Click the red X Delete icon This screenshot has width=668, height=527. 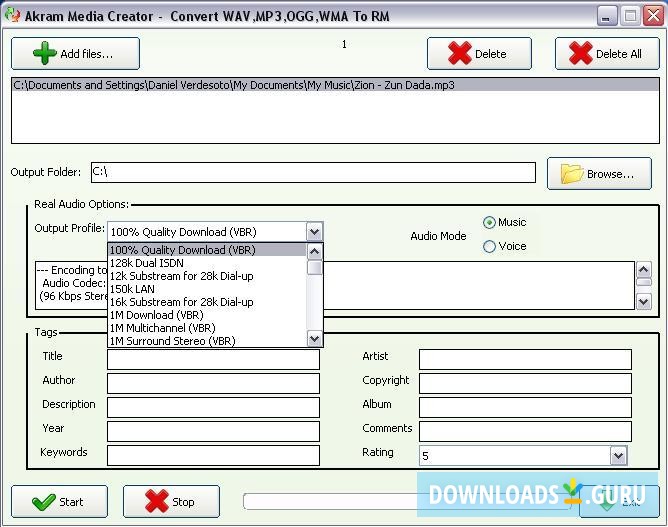459,54
